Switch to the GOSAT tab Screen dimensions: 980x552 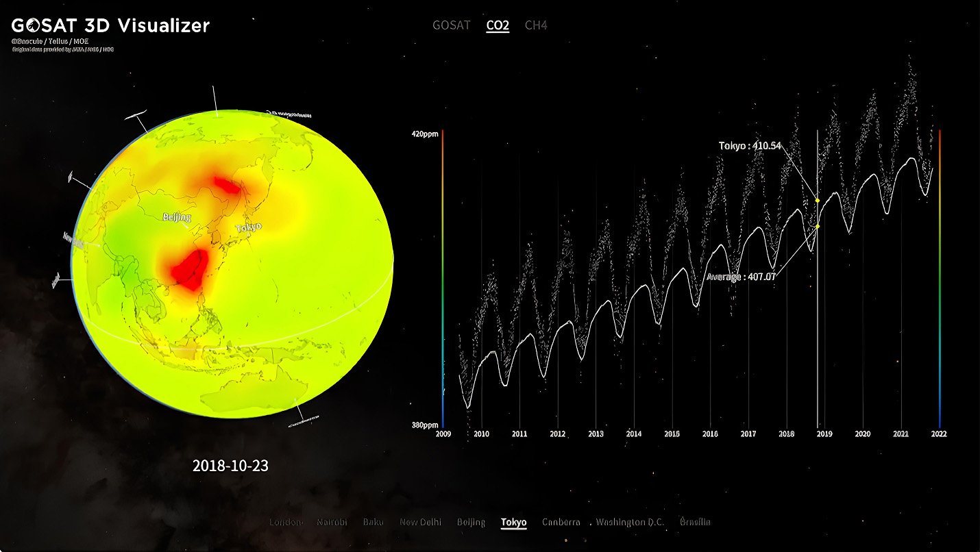click(x=450, y=26)
